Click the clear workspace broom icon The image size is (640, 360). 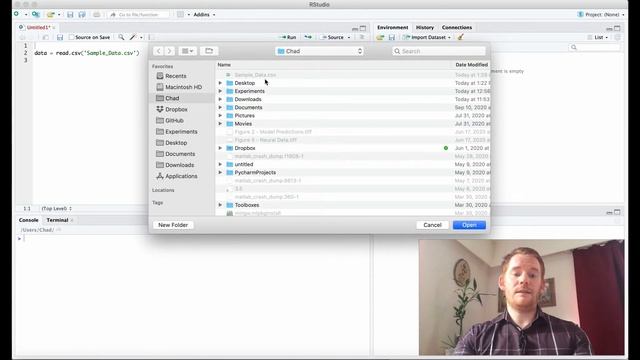click(460, 37)
